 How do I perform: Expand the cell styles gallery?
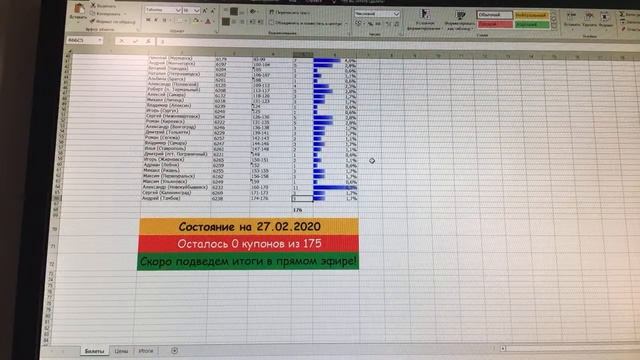[x=553, y=27]
